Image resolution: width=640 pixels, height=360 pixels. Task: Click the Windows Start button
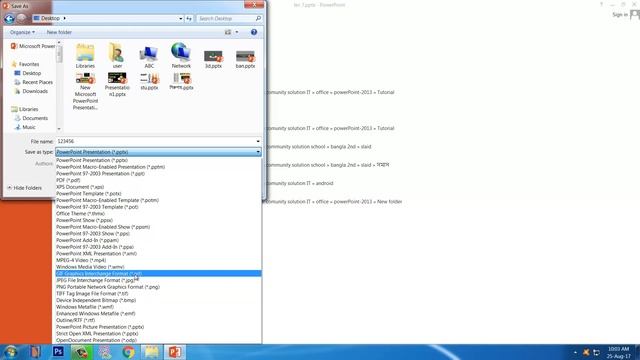[11, 352]
